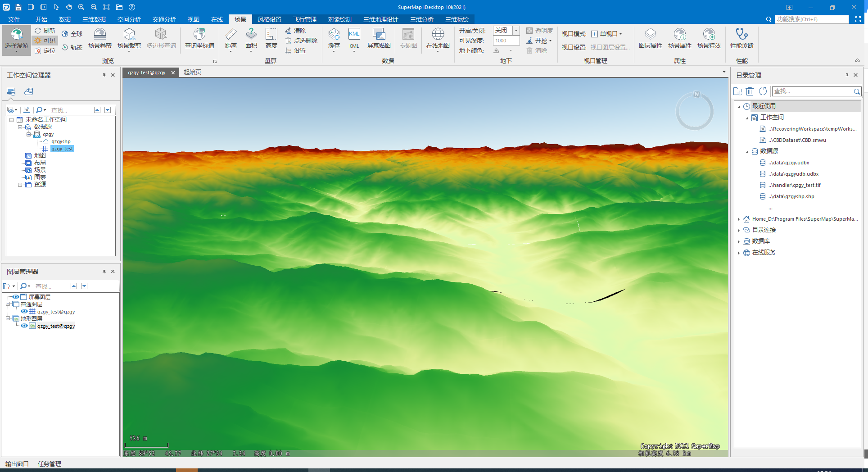Screen dimensions: 868x472
Task: Click the compass north indicator
Action: tap(696, 94)
